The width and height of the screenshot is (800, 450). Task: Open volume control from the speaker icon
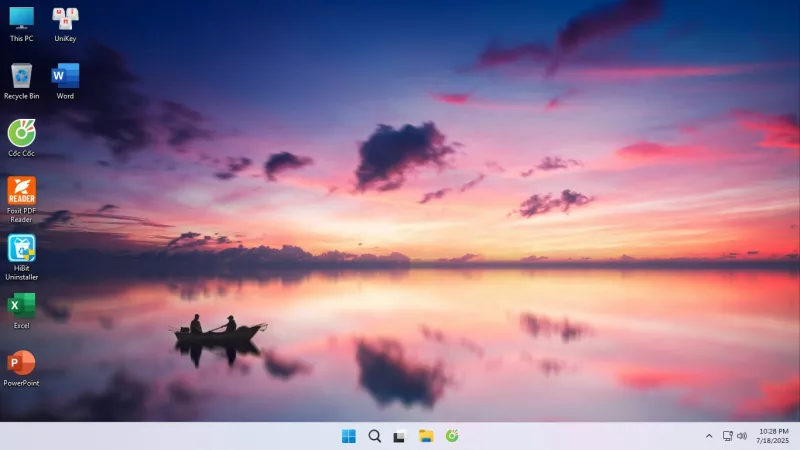(742, 436)
